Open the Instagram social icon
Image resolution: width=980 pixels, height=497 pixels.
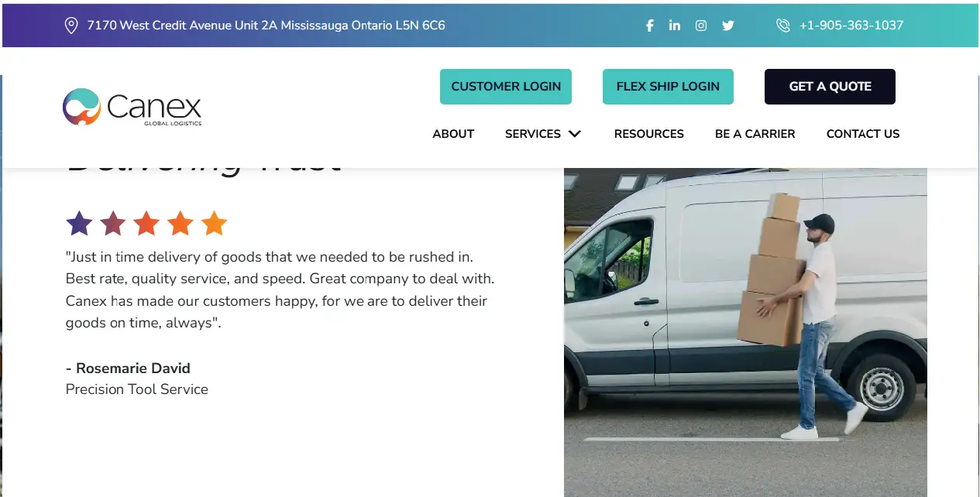[x=701, y=26]
